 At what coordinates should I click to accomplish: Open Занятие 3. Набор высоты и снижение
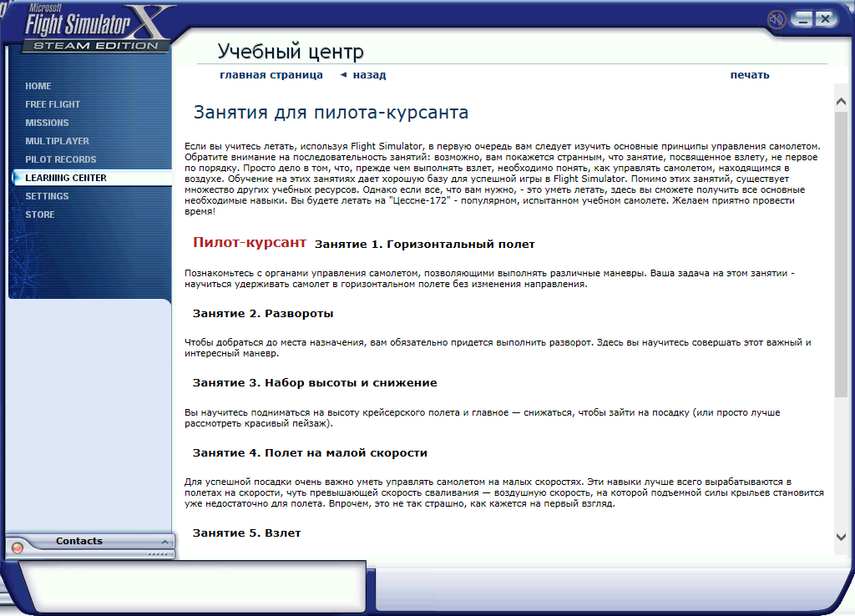click(315, 382)
